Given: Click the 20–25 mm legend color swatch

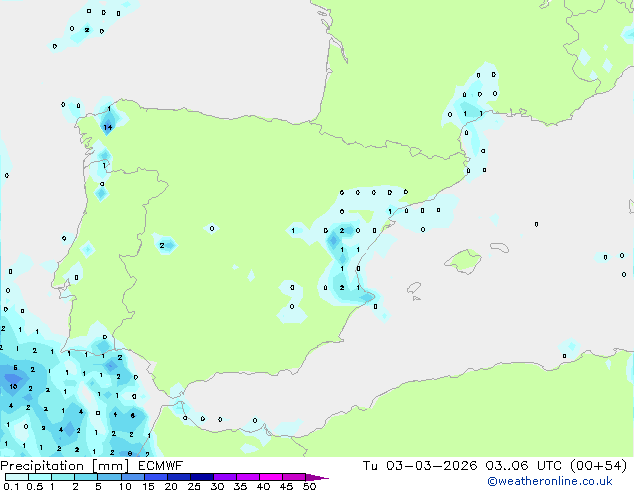Looking at the screenshot, I should pos(179,477).
